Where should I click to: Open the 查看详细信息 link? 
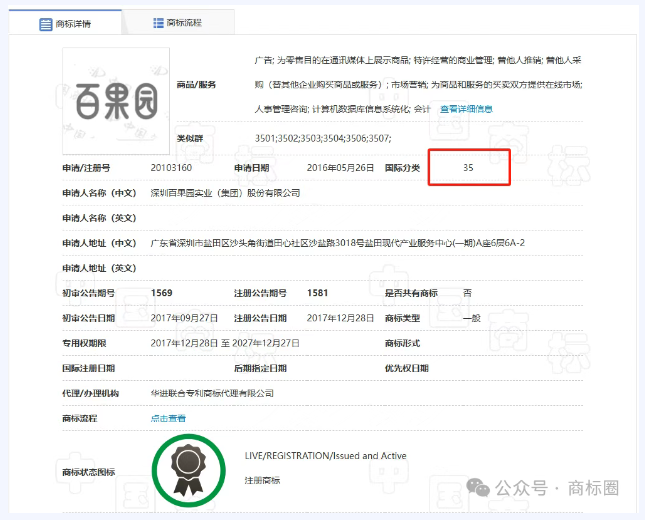coord(465,108)
